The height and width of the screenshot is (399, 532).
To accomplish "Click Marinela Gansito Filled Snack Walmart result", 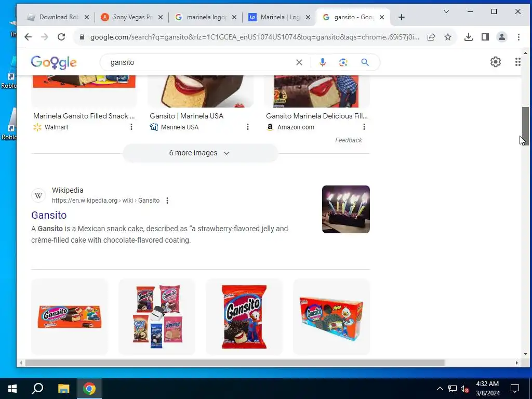I will (x=84, y=116).
